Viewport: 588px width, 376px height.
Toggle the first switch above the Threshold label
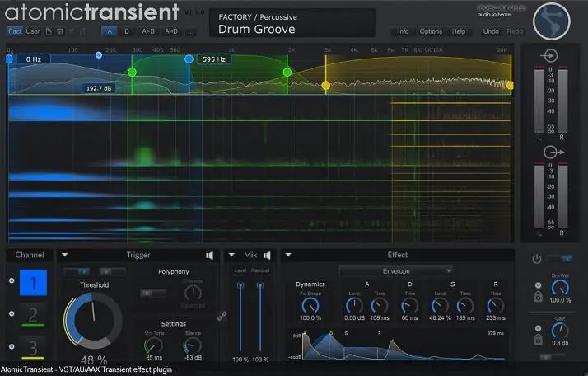coord(77,271)
